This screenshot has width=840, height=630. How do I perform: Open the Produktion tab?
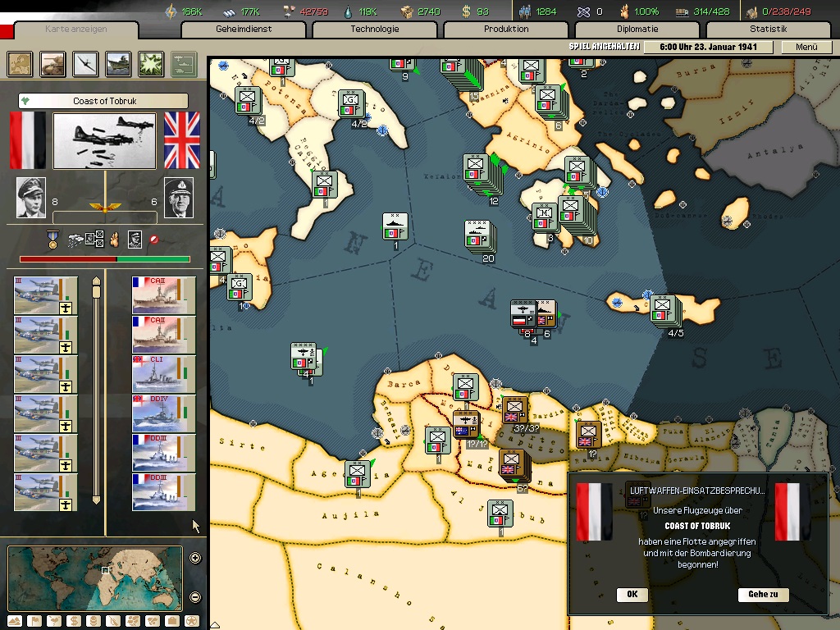506,29
